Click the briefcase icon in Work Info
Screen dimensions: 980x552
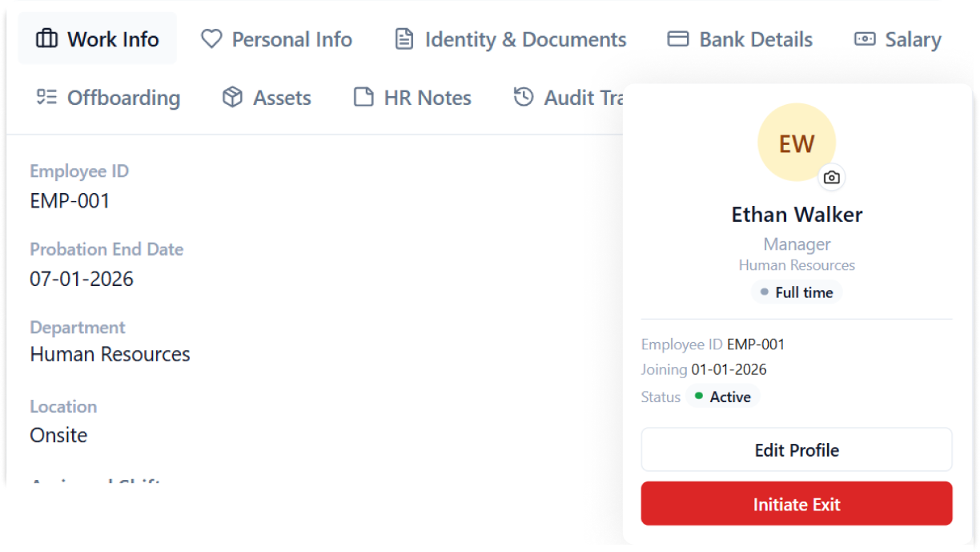point(47,39)
